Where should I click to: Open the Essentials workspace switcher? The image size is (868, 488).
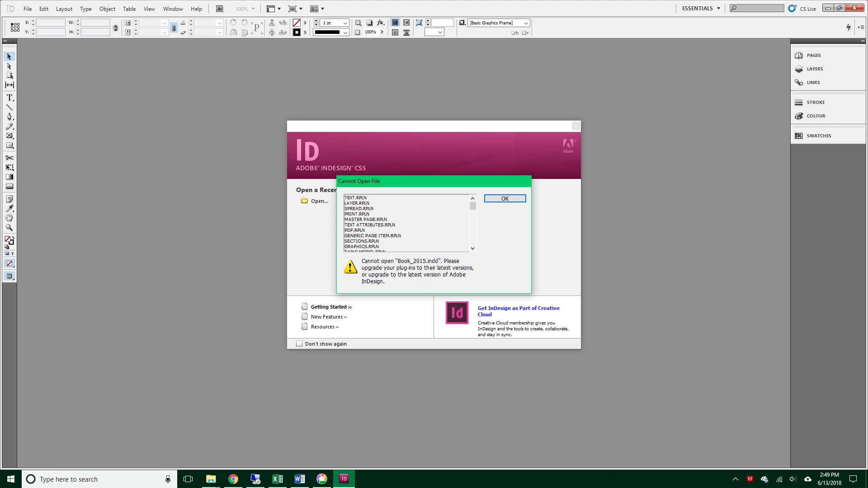pos(701,9)
